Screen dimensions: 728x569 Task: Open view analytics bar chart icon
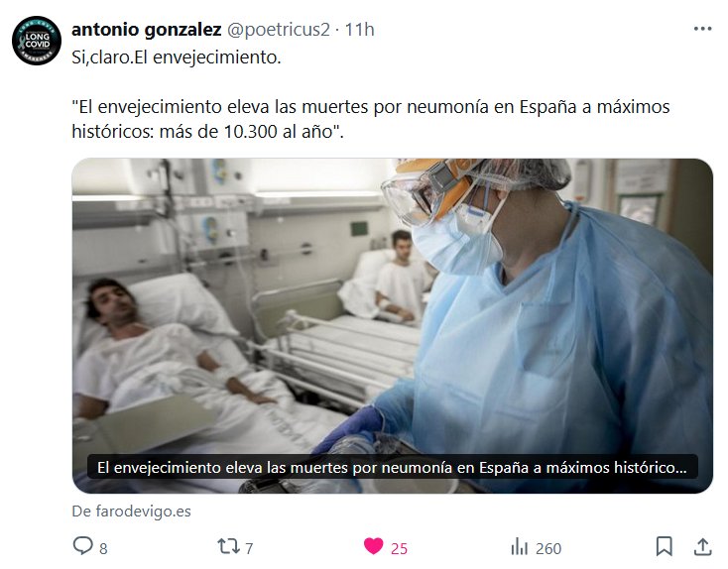pos(520,547)
